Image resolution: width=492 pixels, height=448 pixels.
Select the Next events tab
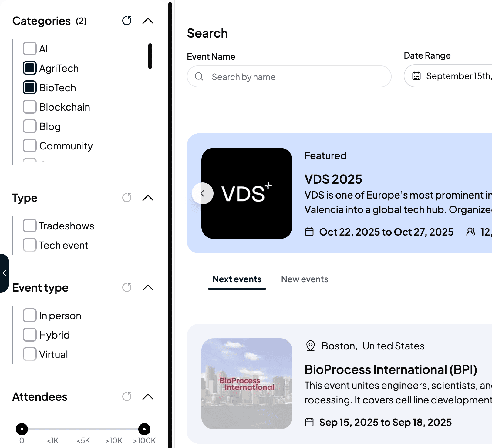point(237,279)
